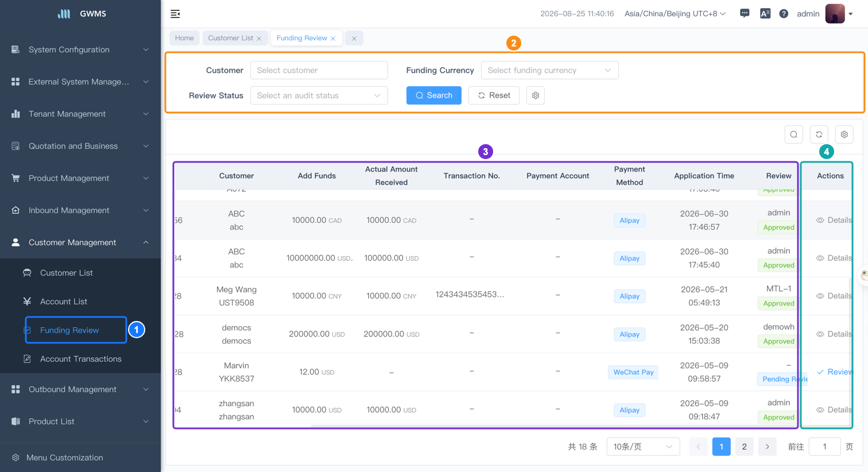Click Review for Marvin YKK8537 row
The height and width of the screenshot is (472, 868).
tap(835, 372)
